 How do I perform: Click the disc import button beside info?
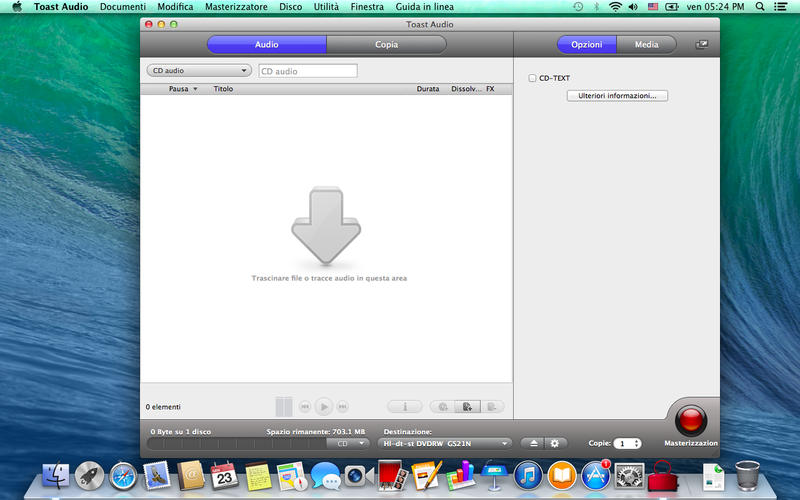(x=442, y=407)
